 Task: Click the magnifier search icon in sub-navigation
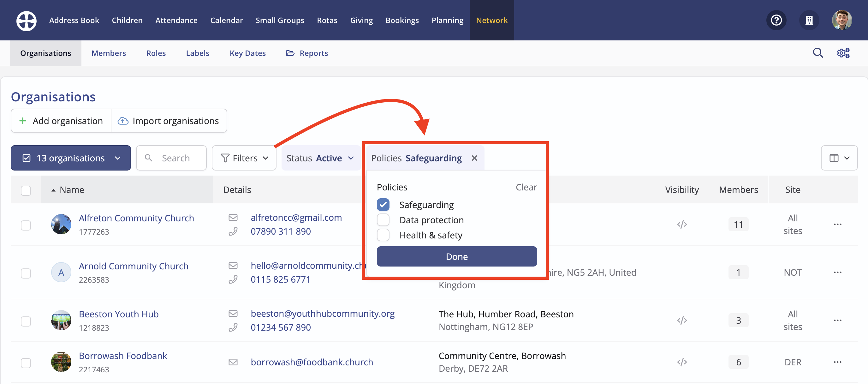point(818,53)
